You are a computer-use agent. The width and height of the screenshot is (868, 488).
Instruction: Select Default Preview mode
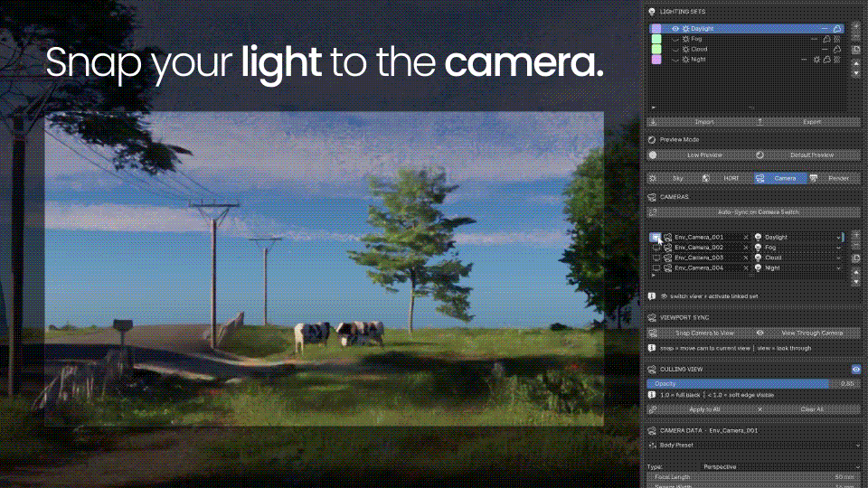coord(807,155)
